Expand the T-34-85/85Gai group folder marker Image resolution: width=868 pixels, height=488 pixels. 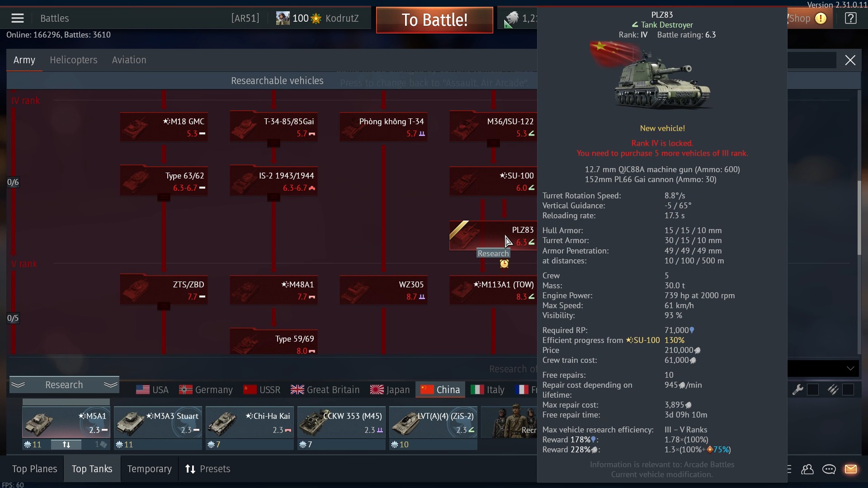[x=274, y=144]
